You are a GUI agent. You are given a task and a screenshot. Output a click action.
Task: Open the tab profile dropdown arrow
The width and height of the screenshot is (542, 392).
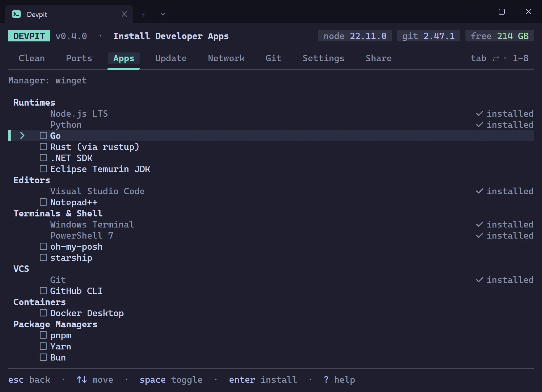point(163,14)
